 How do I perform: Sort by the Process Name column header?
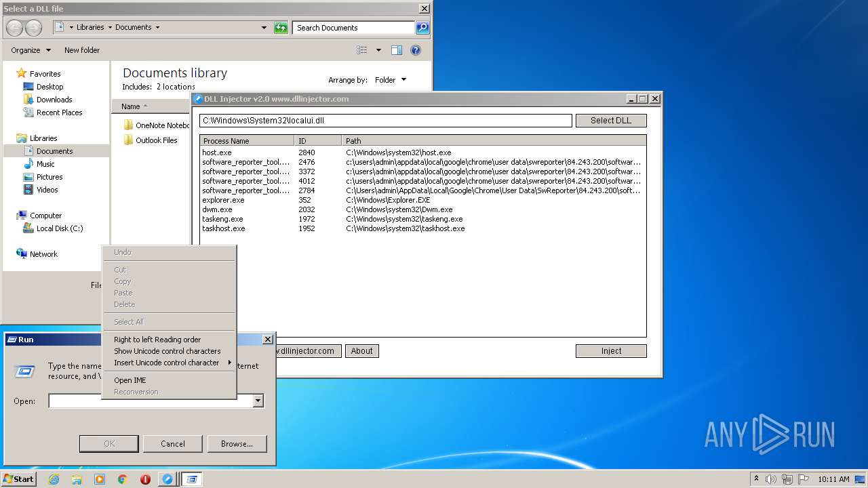point(248,141)
